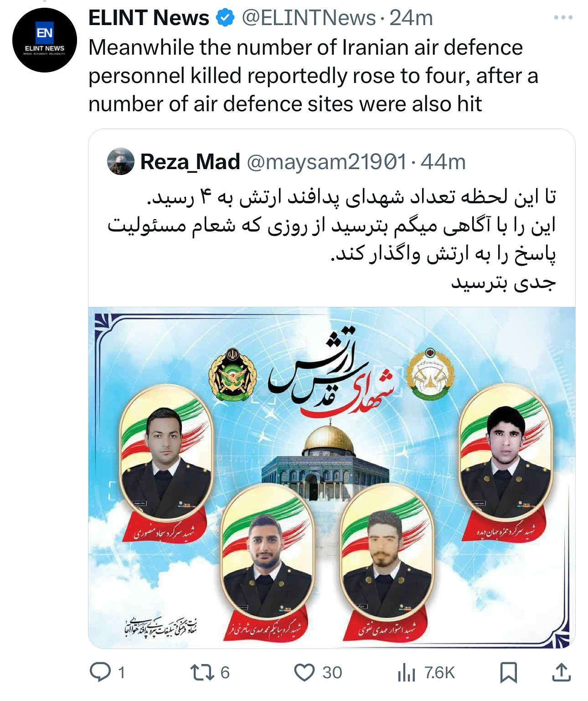Open the @maysam21901 handle

326,162
